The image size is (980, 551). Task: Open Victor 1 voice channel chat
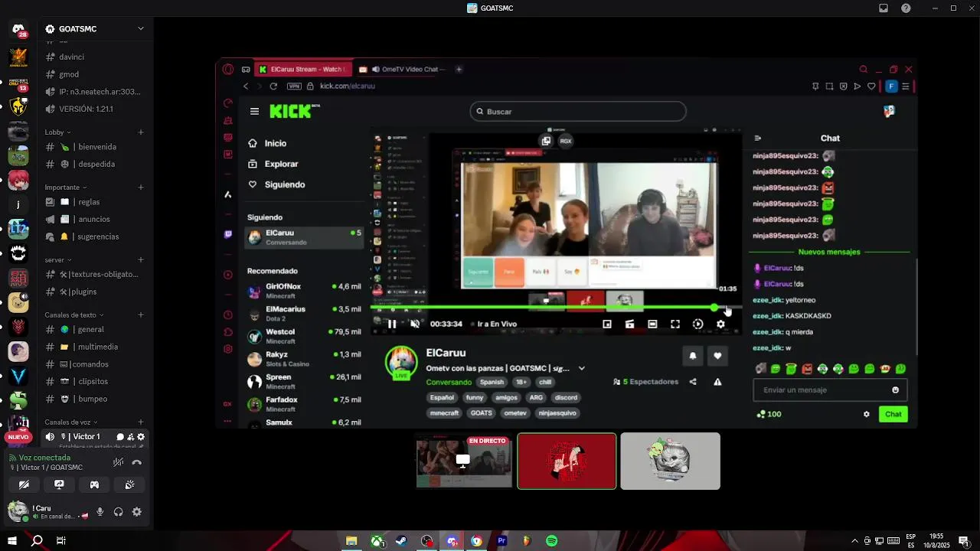(120, 436)
